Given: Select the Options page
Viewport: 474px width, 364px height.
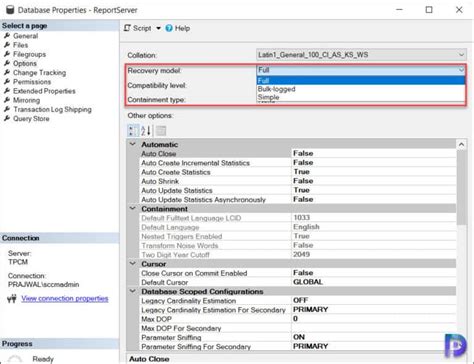Looking at the screenshot, I should tap(25, 63).
